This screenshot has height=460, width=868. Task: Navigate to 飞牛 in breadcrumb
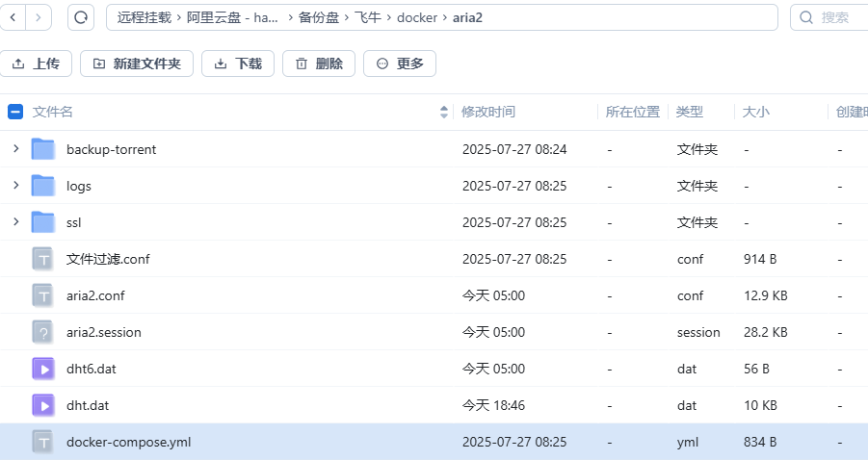pyautogui.click(x=368, y=17)
